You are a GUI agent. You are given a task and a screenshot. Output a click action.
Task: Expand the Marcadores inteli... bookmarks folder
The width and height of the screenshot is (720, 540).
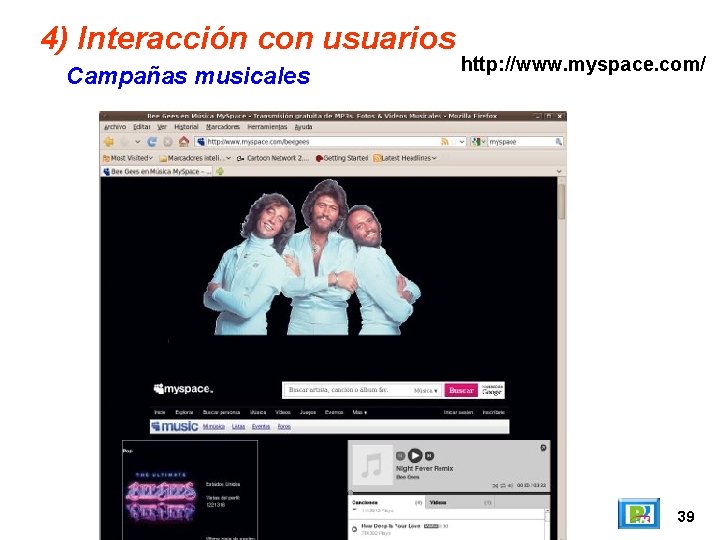(x=195, y=158)
